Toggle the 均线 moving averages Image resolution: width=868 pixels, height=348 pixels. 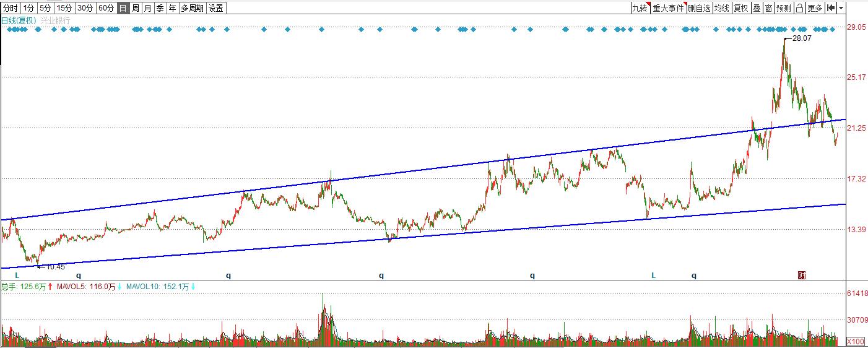tap(721, 8)
